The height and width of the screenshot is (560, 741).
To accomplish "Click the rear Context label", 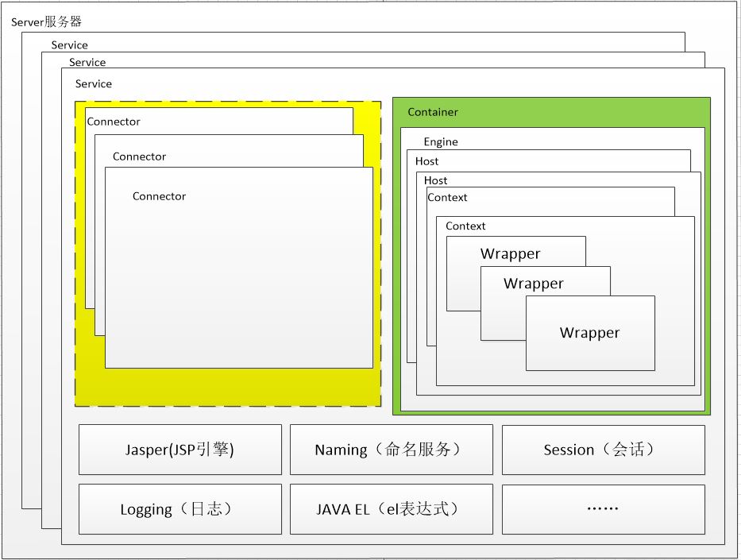I will point(447,197).
